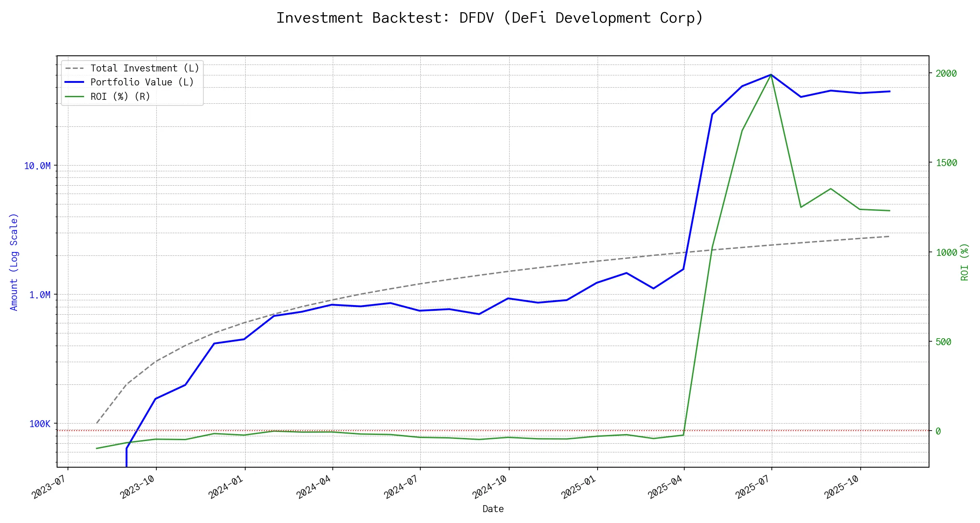Screen dimensions: 980x523
Task: Click the chart title DFDV text
Action: pyautogui.click(x=476, y=18)
